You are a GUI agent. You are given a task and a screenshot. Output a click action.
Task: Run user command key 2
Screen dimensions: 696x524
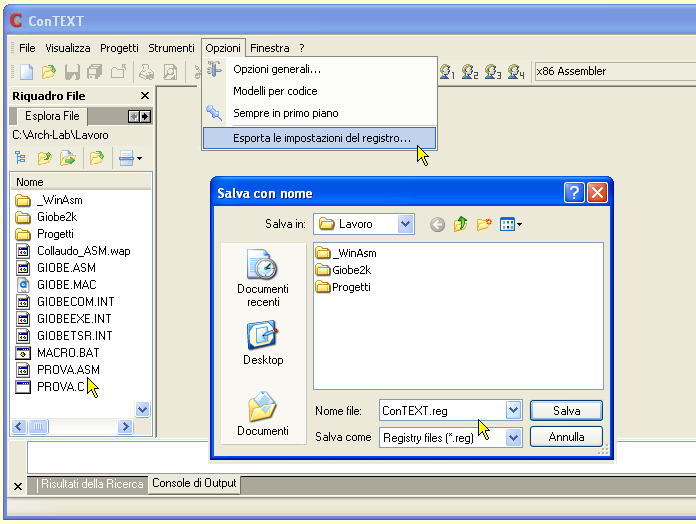coord(470,71)
